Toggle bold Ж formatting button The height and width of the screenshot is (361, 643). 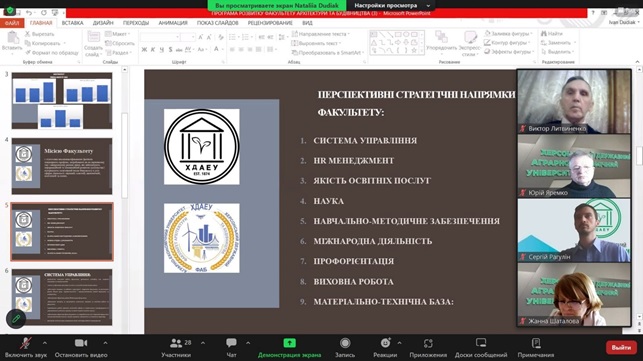144,50
